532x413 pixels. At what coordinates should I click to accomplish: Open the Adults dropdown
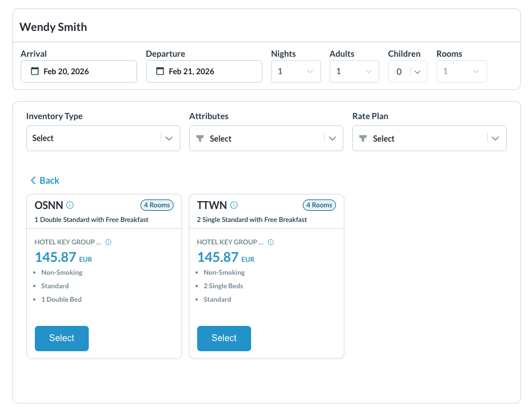pyautogui.click(x=354, y=71)
